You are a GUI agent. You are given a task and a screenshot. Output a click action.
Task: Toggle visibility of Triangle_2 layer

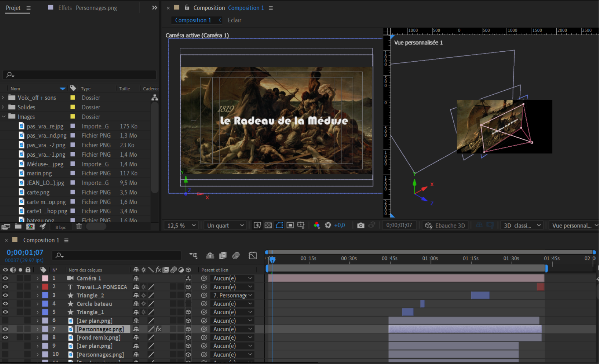pyautogui.click(x=5, y=295)
